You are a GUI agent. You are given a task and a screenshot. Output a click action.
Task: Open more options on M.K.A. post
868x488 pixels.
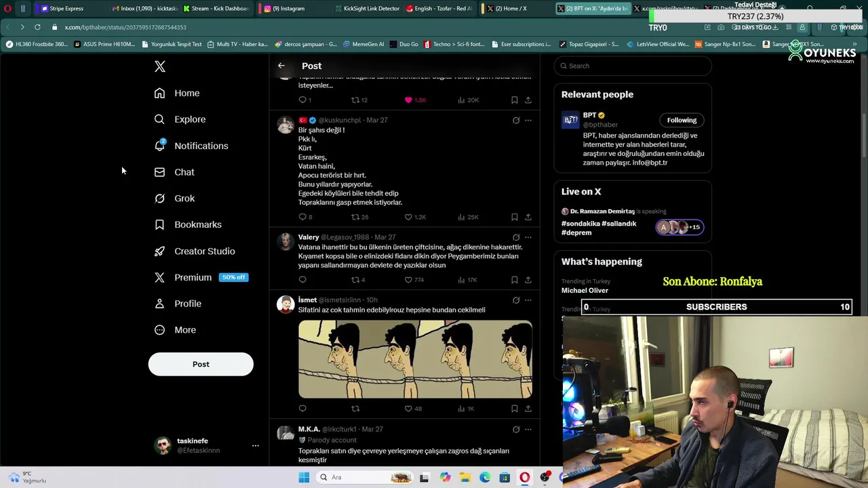pos(528,430)
